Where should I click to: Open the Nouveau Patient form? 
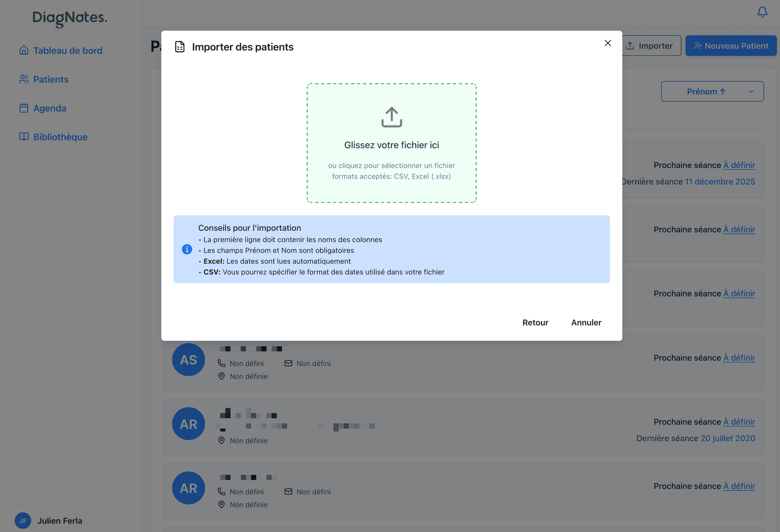[x=730, y=45]
